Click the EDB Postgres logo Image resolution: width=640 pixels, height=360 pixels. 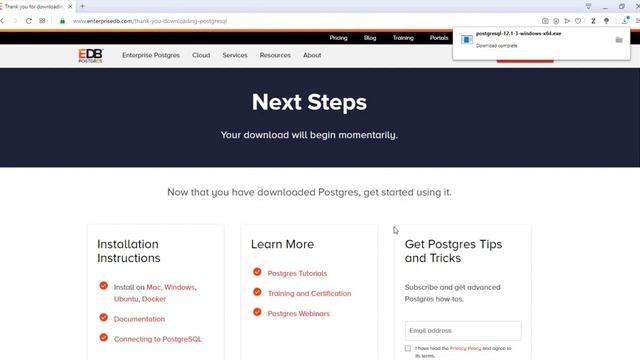[91, 56]
